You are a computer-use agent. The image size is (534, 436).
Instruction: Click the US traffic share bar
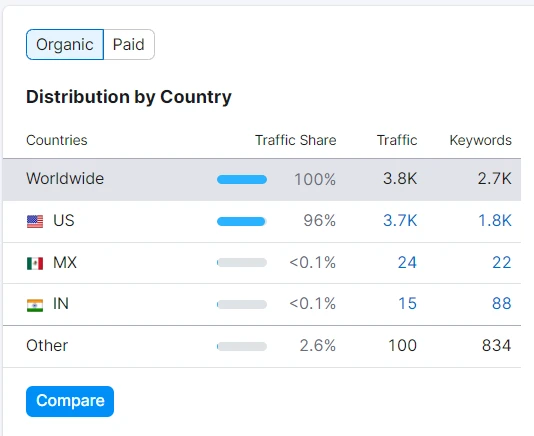(242, 221)
